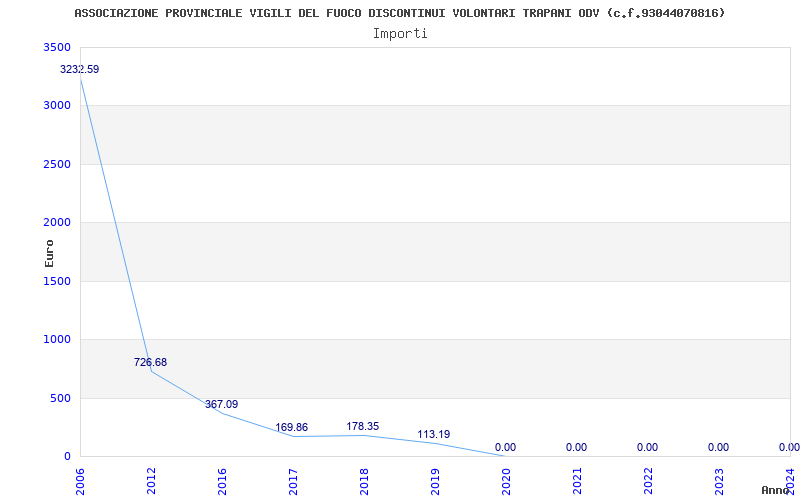The height and width of the screenshot is (500, 800).
Task: Select the 178.35 data label
Action: pyautogui.click(x=363, y=427)
